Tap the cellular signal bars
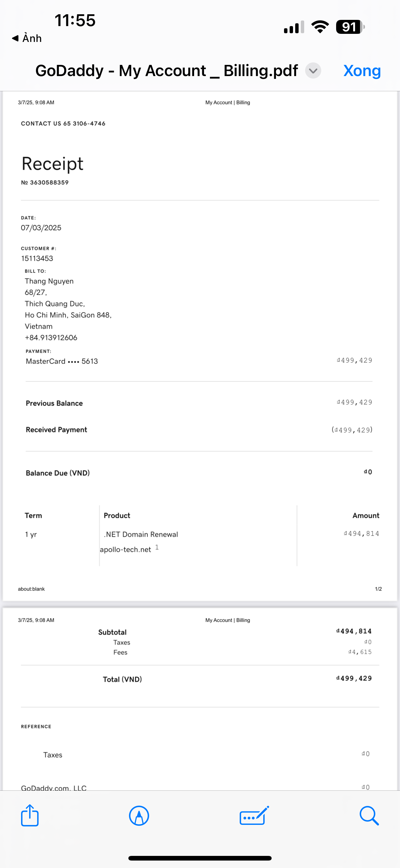 click(294, 27)
